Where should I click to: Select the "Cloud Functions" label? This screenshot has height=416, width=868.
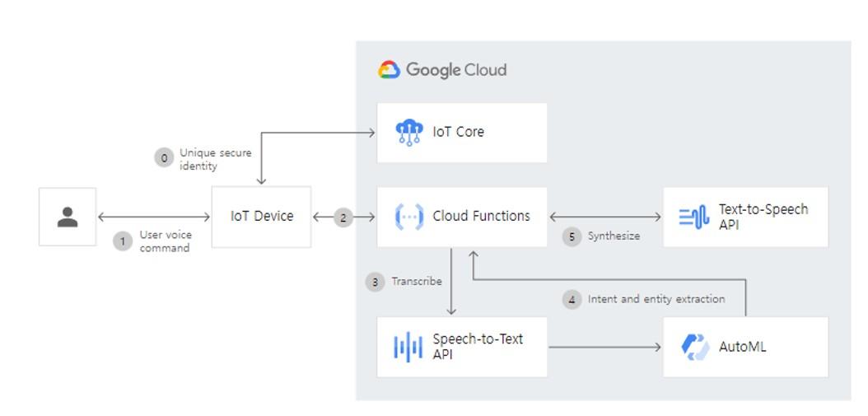tap(482, 216)
